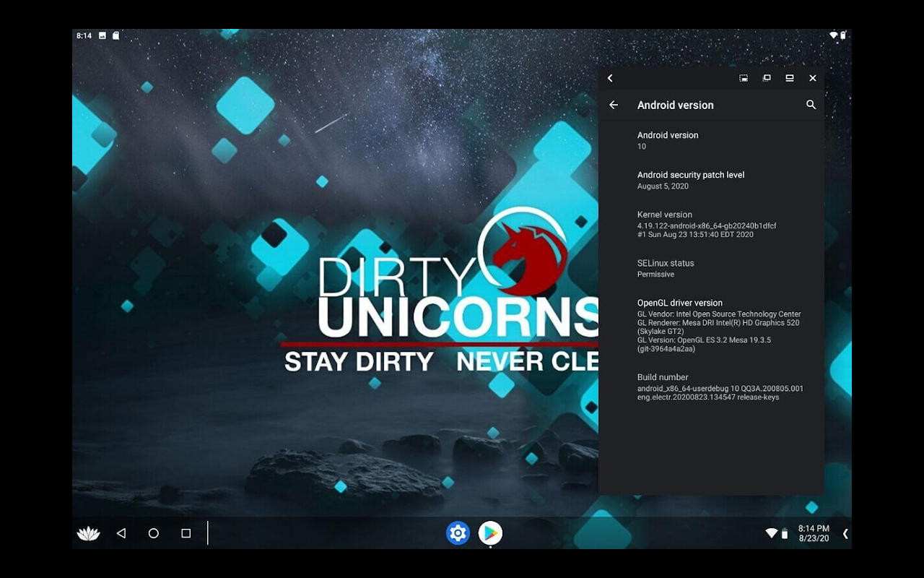Tap the Android version 10 entry

click(711, 140)
